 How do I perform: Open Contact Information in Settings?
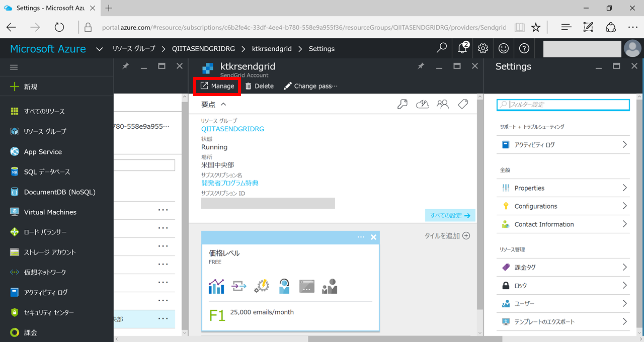(563, 224)
